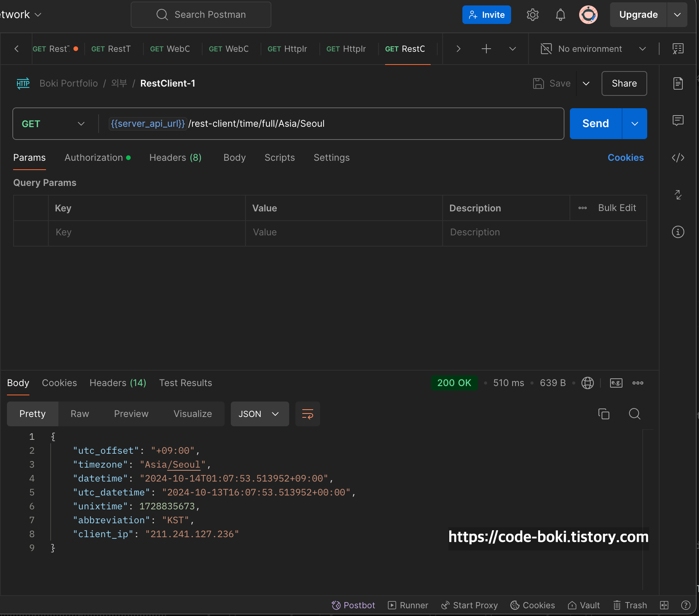Click the Share button
699x616 pixels.
[624, 83]
